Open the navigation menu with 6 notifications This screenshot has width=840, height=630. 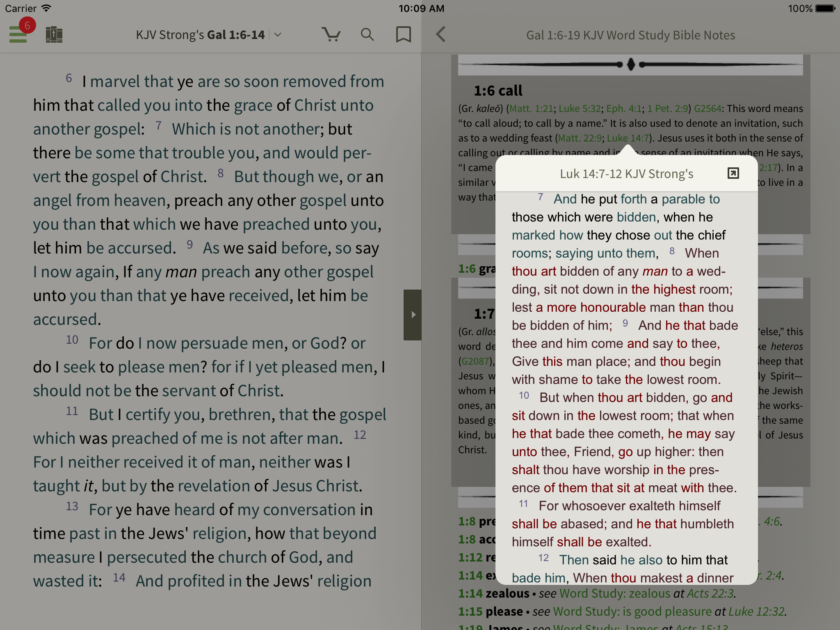coord(18,34)
